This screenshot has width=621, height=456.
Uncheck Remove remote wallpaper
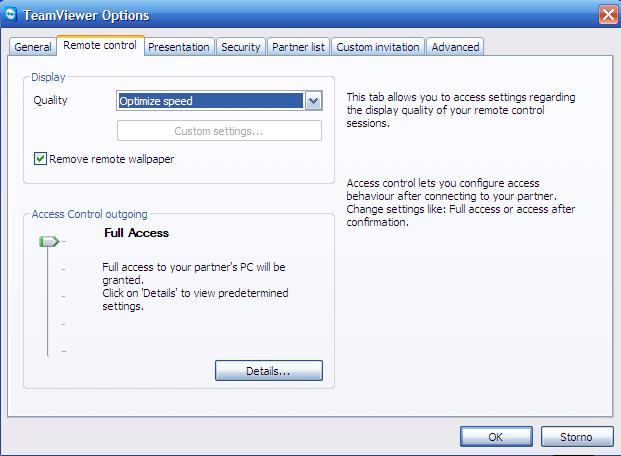click(x=40, y=159)
